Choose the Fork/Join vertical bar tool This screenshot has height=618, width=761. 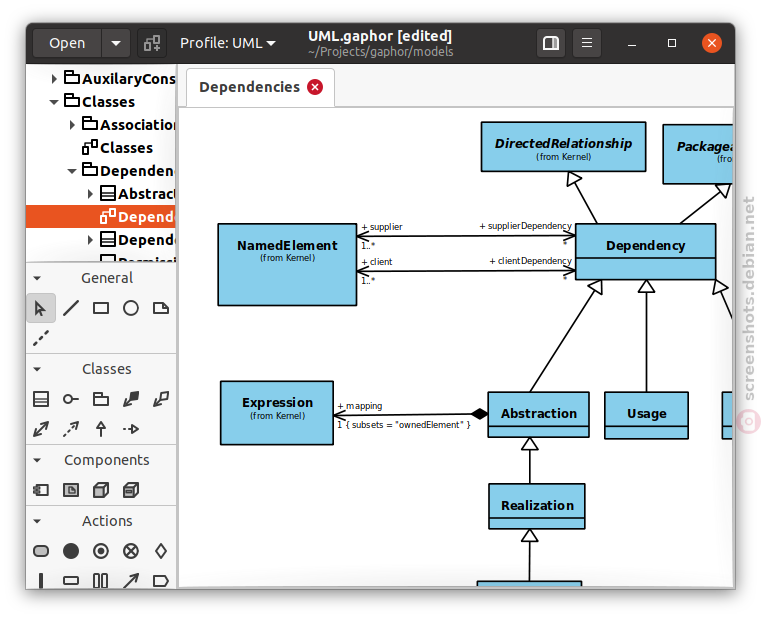41,580
